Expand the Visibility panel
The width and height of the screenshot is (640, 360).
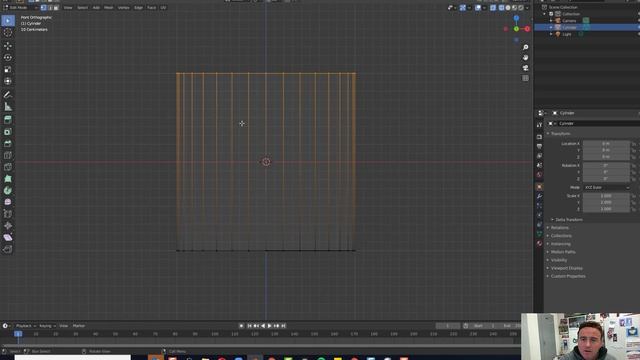[x=557, y=260]
